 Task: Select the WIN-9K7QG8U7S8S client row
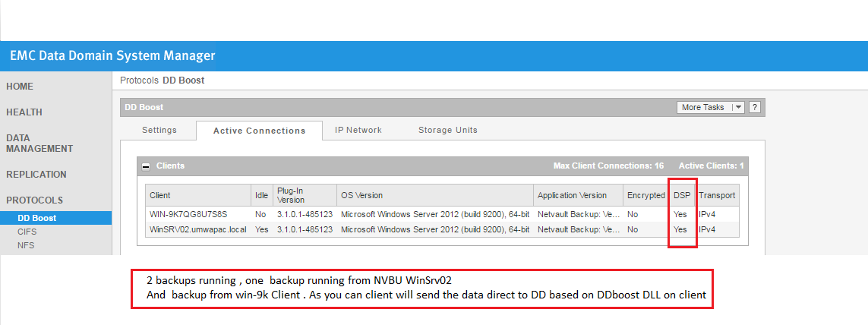coord(442,213)
